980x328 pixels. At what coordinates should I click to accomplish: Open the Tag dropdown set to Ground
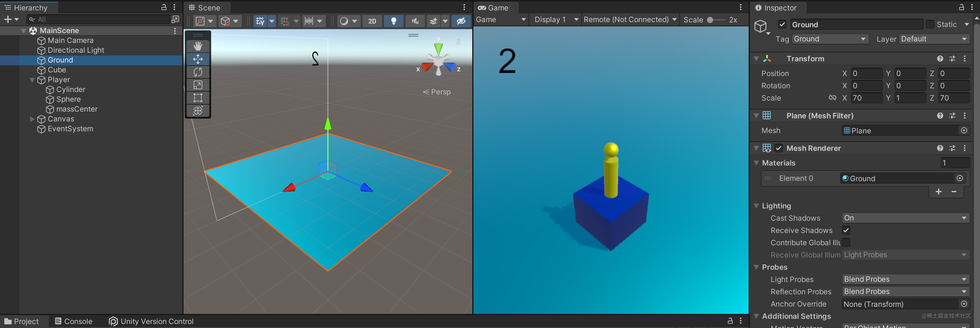coord(830,39)
